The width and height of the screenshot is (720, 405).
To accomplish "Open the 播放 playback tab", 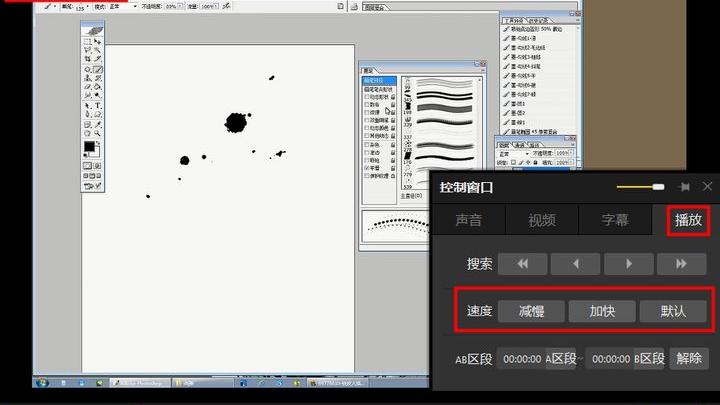I will point(688,220).
